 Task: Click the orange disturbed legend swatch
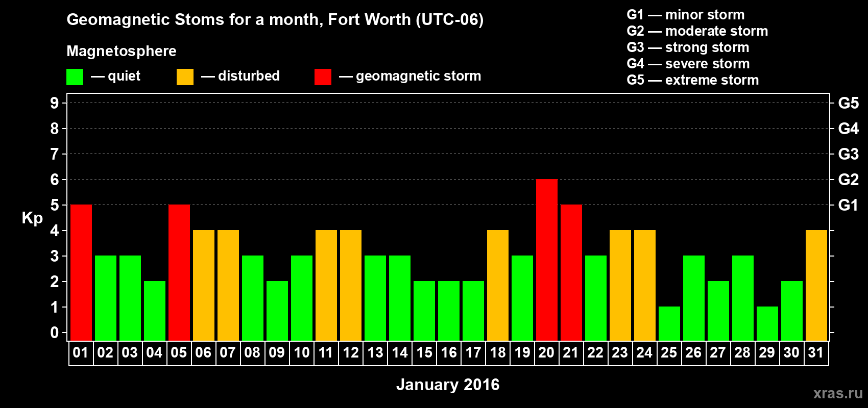(185, 77)
